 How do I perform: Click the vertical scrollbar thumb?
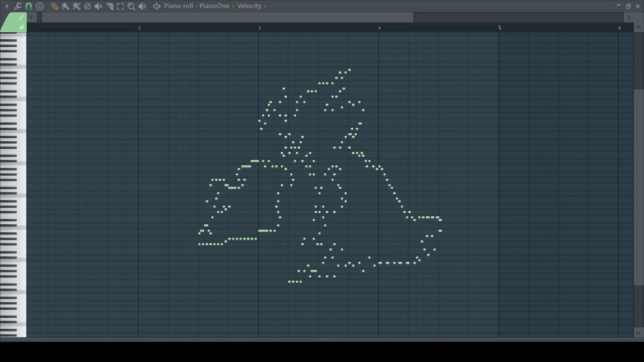click(x=639, y=187)
